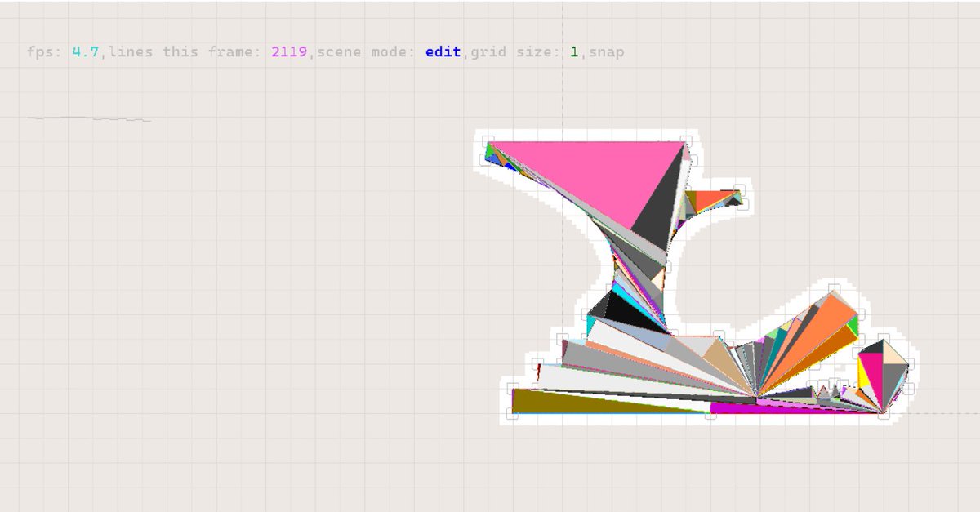This screenshot has width=980, height=512.
Task: Click the snap indicator text
Action: (606, 52)
